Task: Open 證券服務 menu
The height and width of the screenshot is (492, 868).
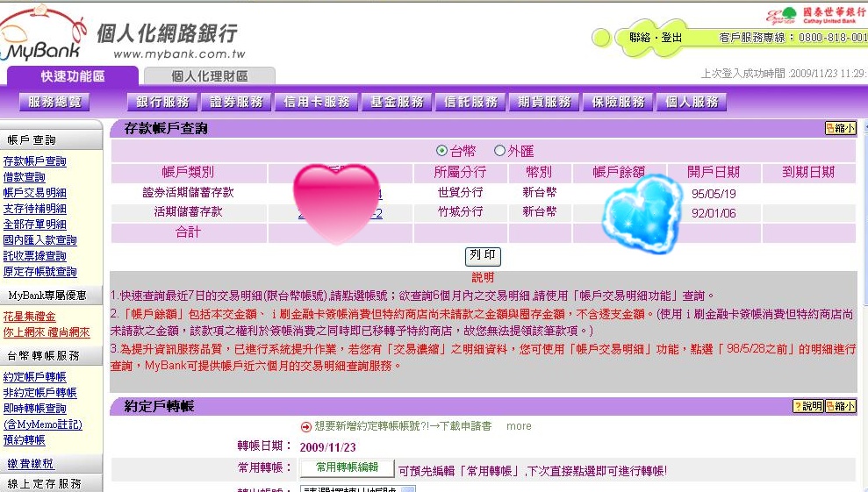Action: click(x=236, y=102)
